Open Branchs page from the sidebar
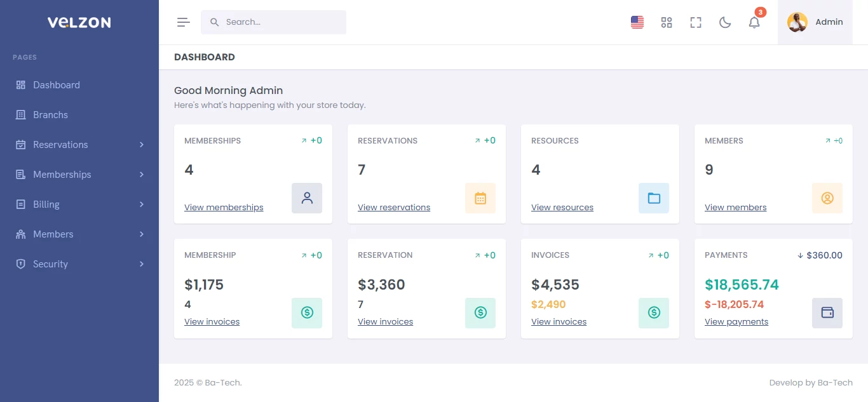The height and width of the screenshot is (402, 868). 50,115
